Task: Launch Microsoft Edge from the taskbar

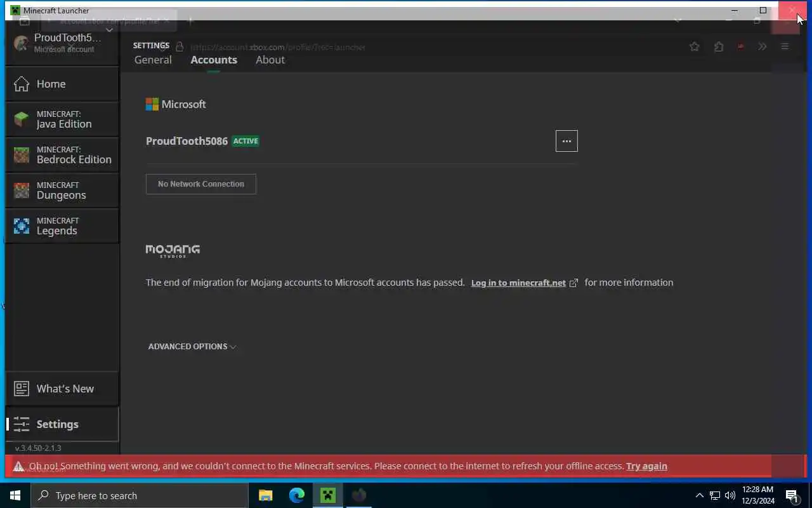Action: 296,495
